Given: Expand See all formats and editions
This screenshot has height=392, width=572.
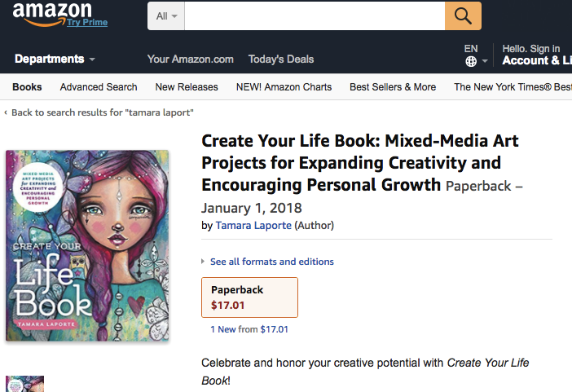Looking at the screenshot, I should (271, 262).
